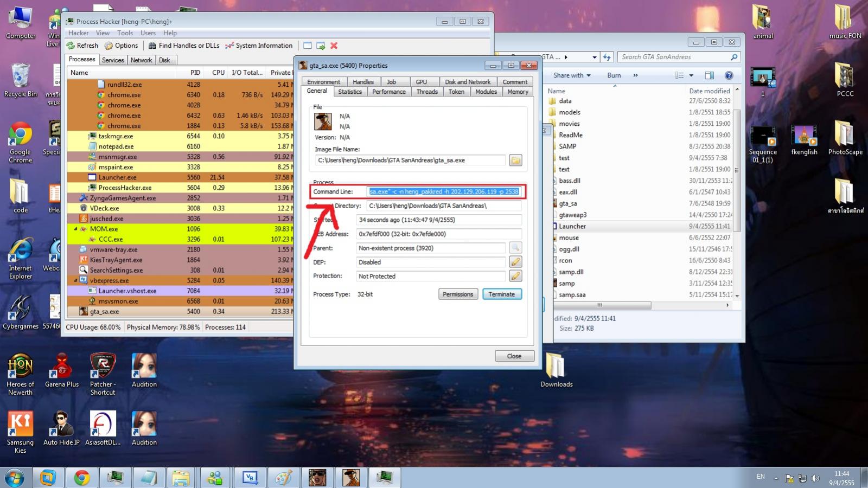Click the Command Line text field
Viewport: 868px width, 488px height.
[444, 191]
